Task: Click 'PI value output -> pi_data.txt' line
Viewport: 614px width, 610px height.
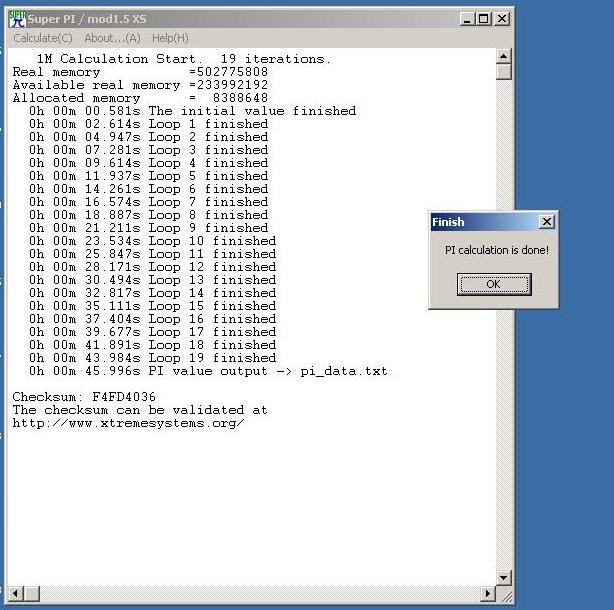Action: [x=208, y=371]
